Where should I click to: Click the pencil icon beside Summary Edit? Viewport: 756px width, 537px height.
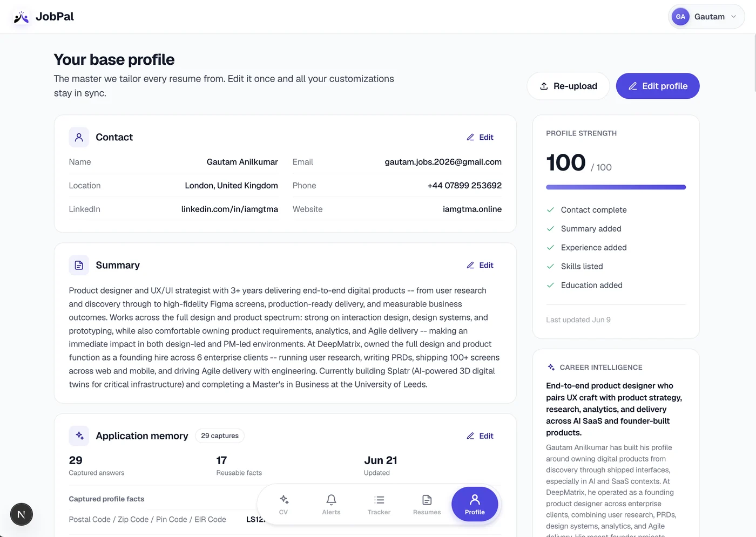coord(470,265)
